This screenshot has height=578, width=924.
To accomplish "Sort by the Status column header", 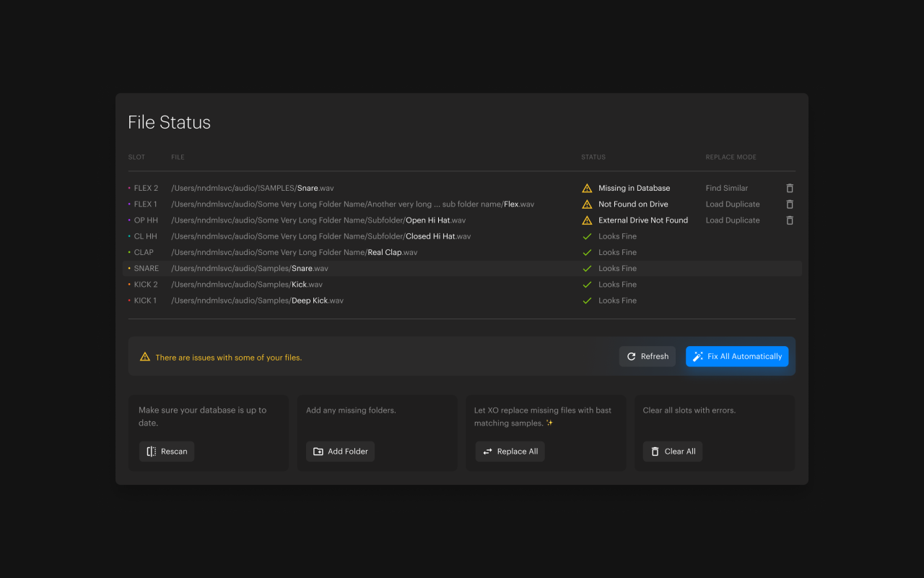I will (x=593, y=157).
